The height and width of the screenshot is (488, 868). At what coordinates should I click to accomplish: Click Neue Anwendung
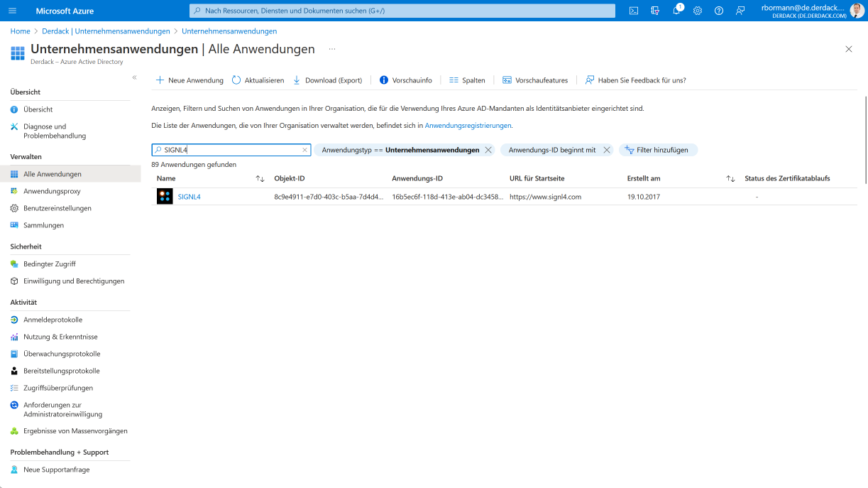tap(189, 80)
